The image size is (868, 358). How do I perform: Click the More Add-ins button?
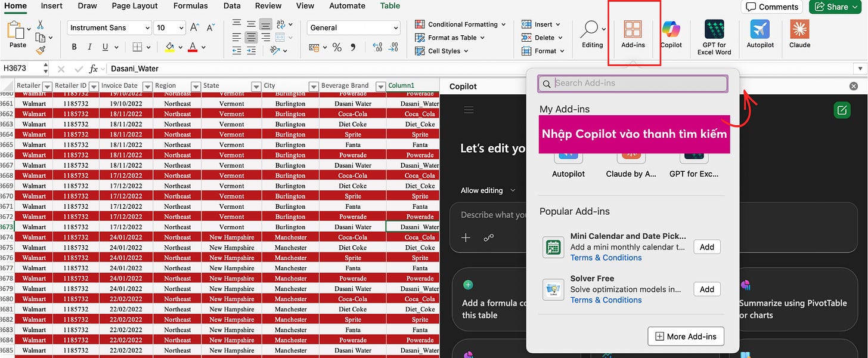(x=686, y=337)
